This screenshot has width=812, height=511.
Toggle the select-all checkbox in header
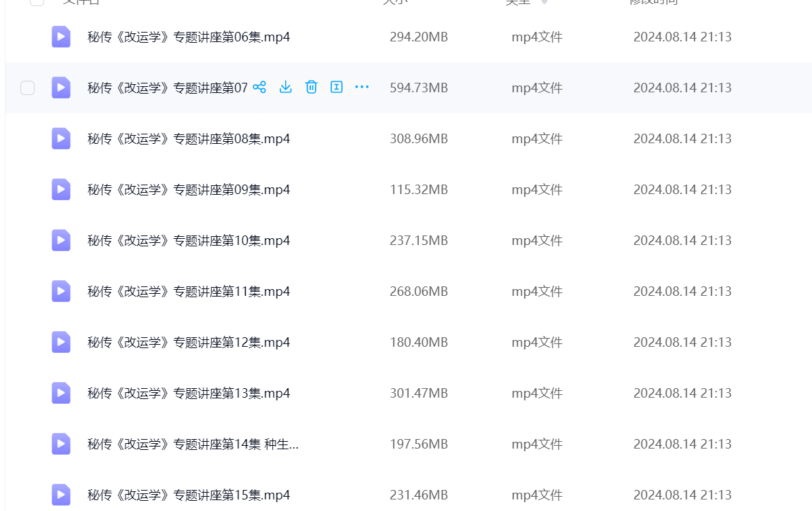pos(37,2)
